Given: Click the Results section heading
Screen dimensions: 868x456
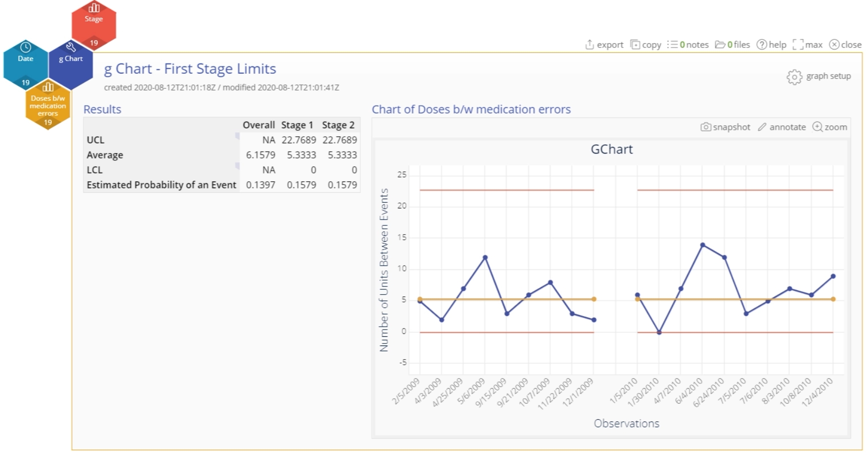Looking at the screenshot, I should click(x=102, y=110).
